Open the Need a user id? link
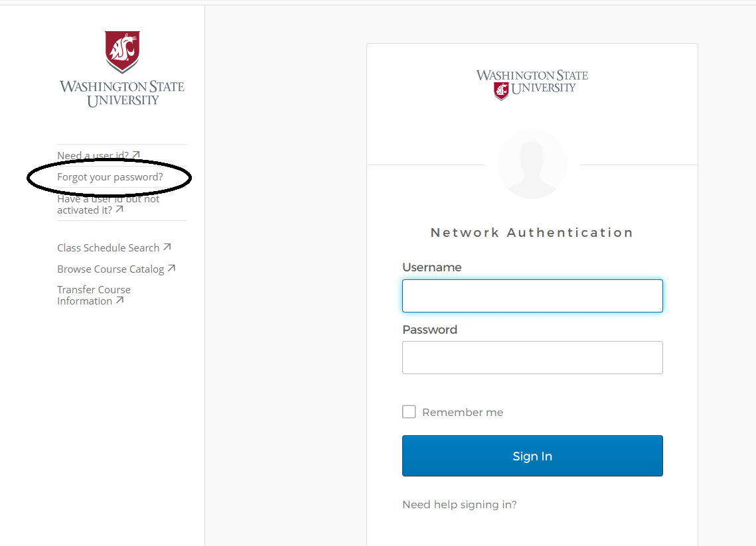The image size is (756, 546). pos(93,155)
